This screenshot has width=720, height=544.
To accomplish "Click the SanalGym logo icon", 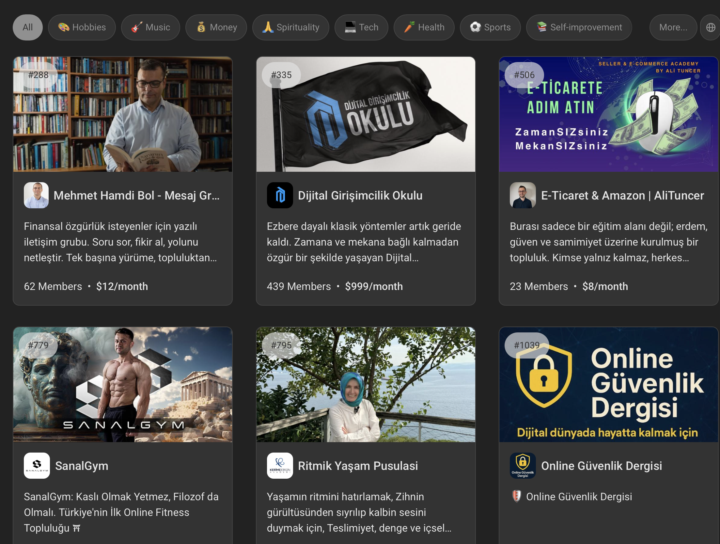I will click(x=36, y=465).
